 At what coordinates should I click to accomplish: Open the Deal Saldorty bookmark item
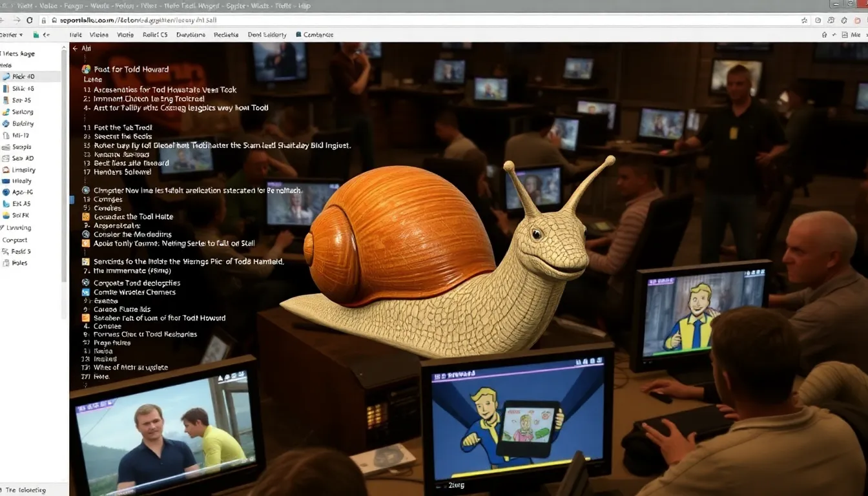coord(267,35)
